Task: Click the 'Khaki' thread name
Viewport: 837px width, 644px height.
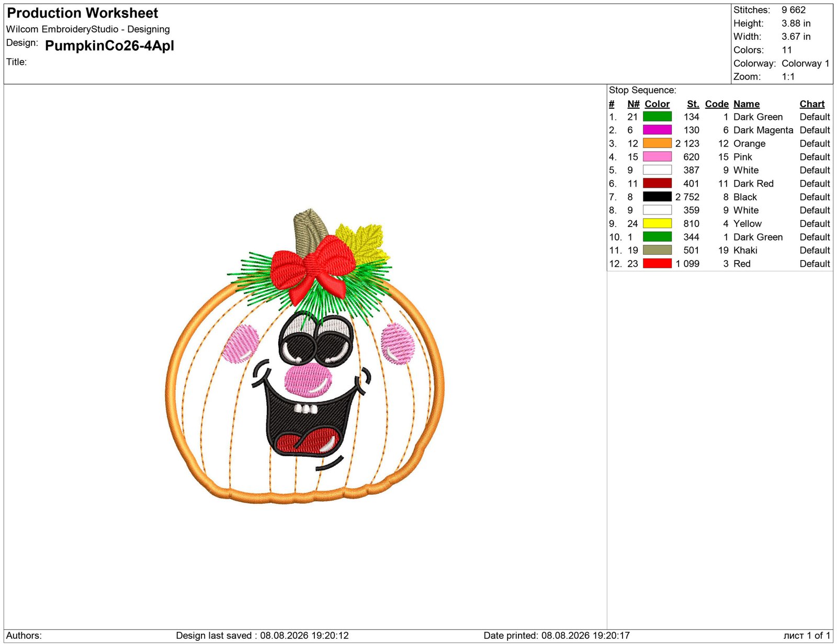Action: pos(745,250)
